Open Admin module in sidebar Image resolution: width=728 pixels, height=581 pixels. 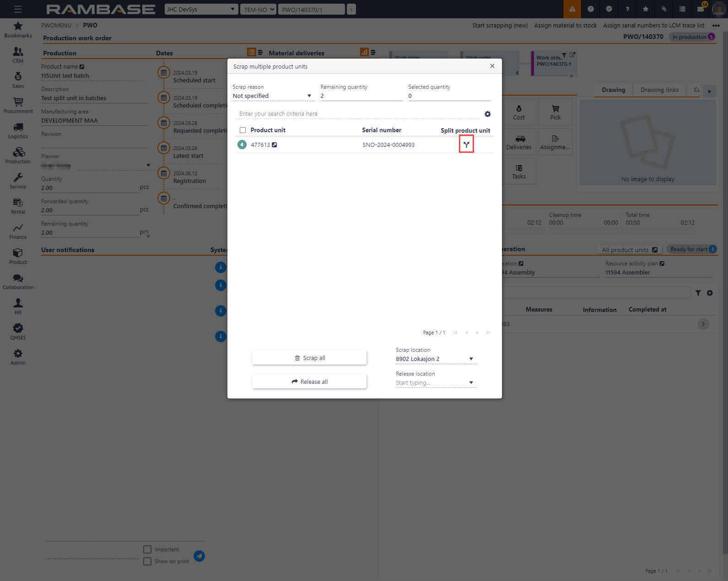click(x=18, y=357)
